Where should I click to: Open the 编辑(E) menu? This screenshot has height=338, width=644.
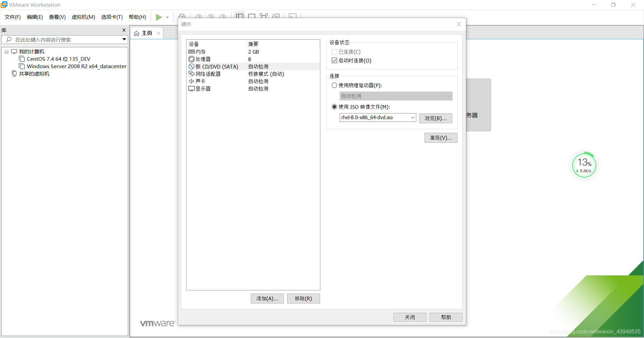(x=35, y=17)
